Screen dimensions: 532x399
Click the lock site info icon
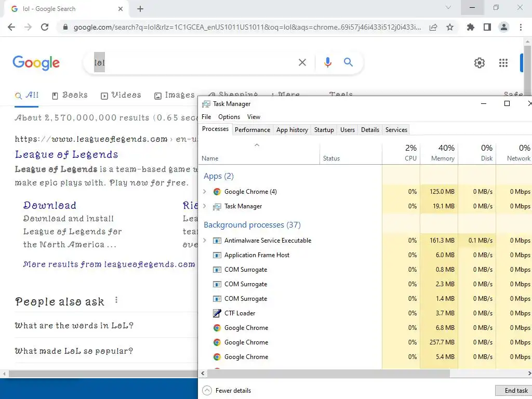(65, 27)
